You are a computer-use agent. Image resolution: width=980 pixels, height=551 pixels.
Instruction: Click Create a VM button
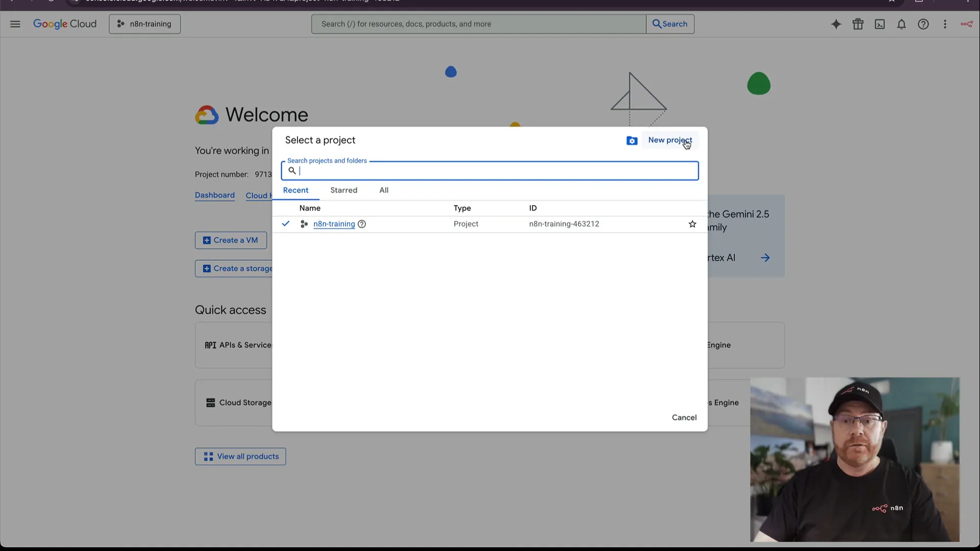[231, 240]
